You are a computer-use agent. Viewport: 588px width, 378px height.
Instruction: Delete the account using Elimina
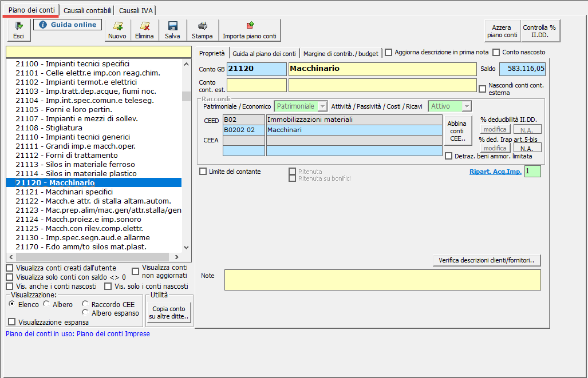click(x=144, y=30)
